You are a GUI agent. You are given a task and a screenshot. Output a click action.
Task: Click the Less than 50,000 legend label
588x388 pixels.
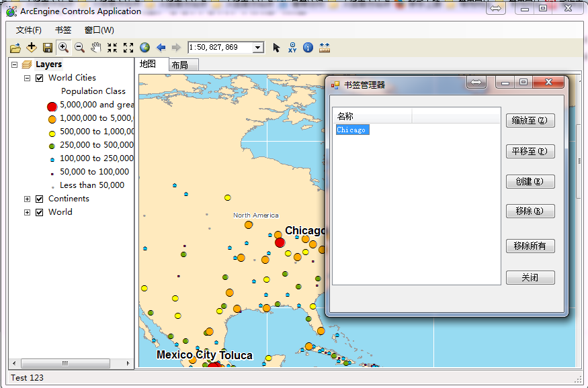92,185
